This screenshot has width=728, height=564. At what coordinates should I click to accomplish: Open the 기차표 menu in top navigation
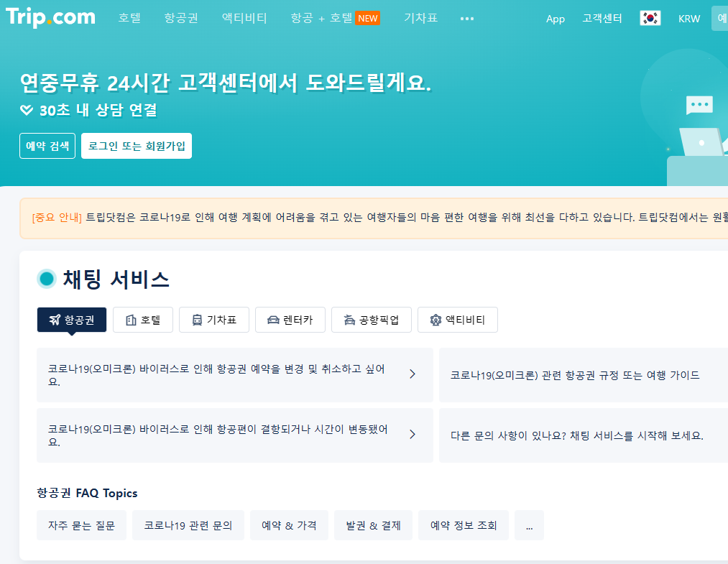click(420, 18)
